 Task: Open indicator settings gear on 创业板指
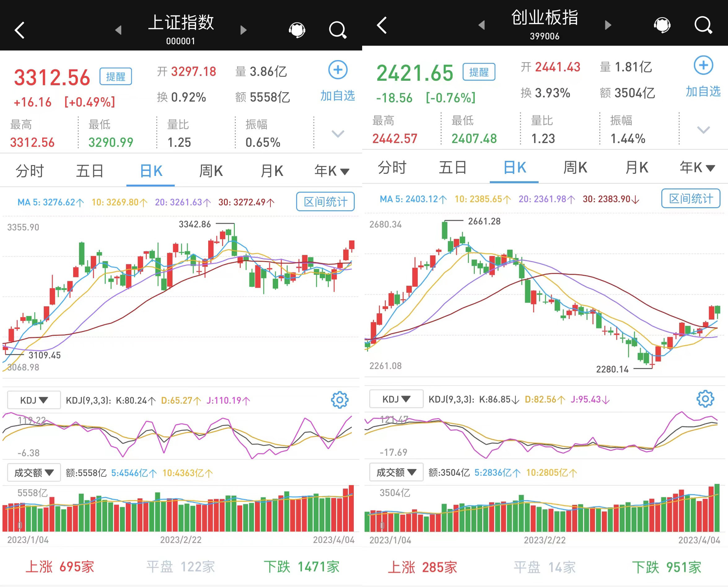pyautogui.click(x=705, y=399)
